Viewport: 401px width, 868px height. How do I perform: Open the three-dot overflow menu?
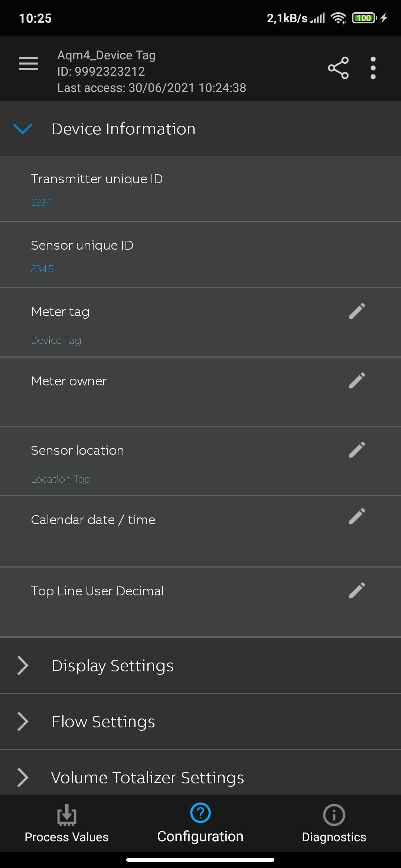point(373,68)
